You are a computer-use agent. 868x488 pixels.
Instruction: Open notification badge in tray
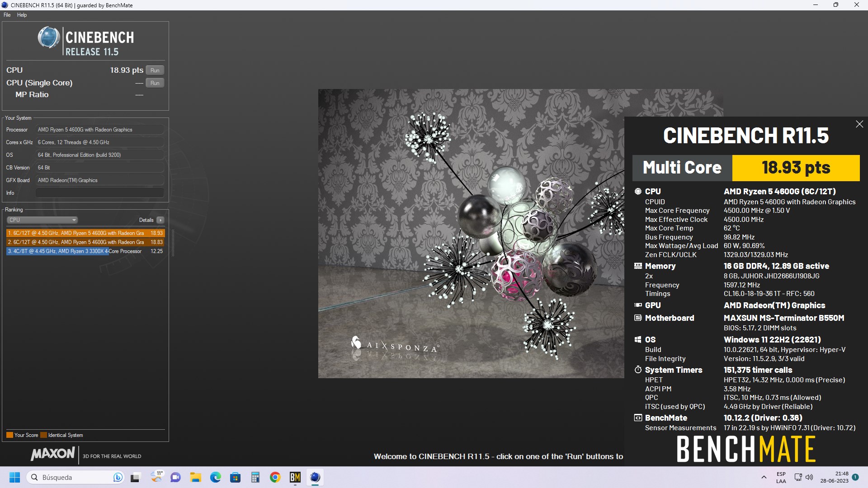point(855,477)
